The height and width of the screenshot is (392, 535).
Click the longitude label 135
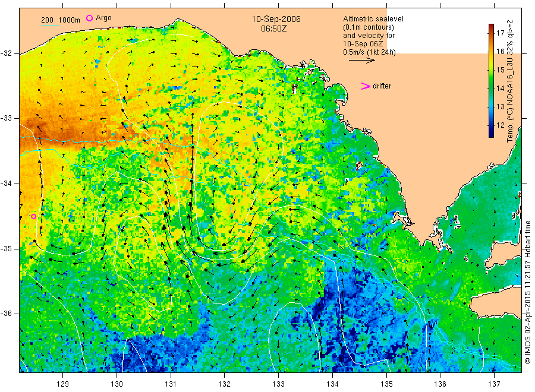[386, 384]
